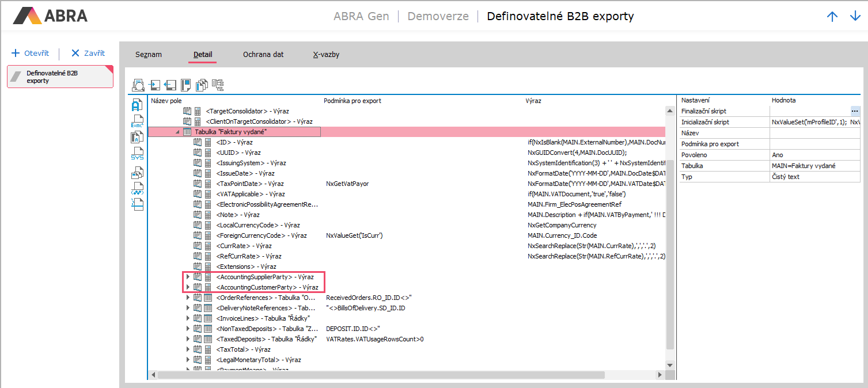Click the notepad icon of the <ID> row
The height and width of the screenshot is (388, 868).
[198, 142]
